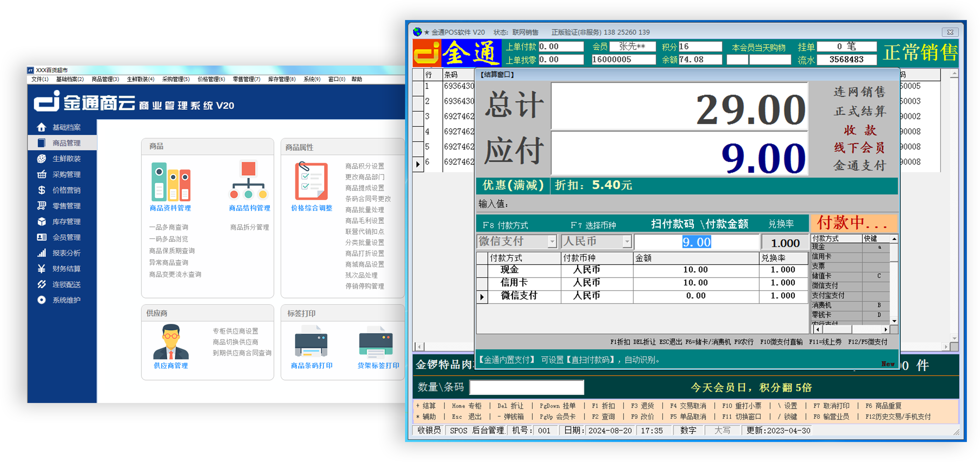Open 专柜供应商设置 link
Screen dimensions: 980x462
pos(236,331)
